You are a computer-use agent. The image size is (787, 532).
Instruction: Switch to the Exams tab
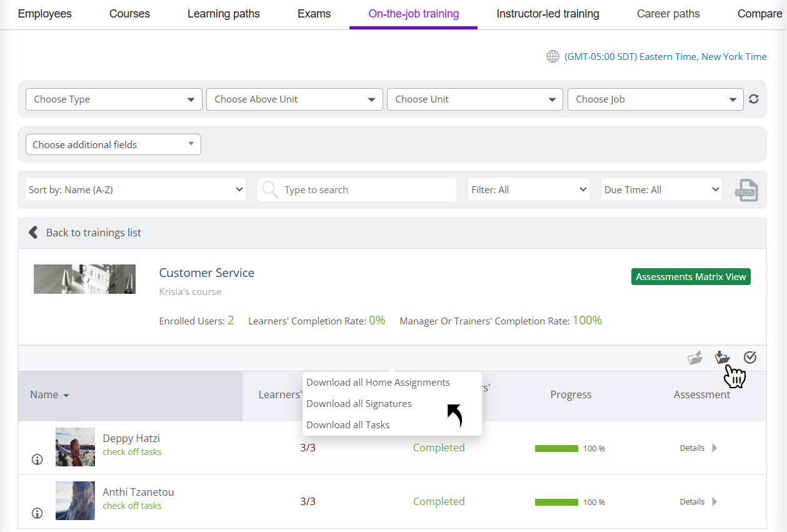314,14
